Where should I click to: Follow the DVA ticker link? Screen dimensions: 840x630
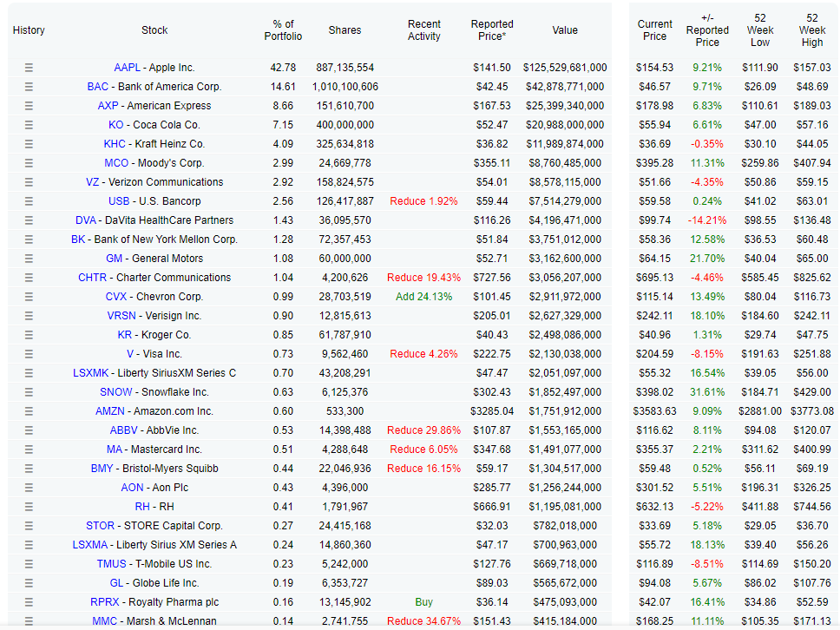pyautogui.click(x=86, y=220)
